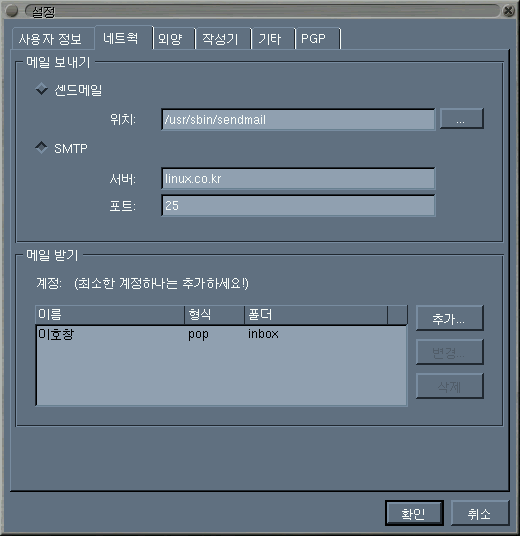Screen dimensions: 520x536
Task: Confirm settings with the 확인 button
Action: pos(414,513)
